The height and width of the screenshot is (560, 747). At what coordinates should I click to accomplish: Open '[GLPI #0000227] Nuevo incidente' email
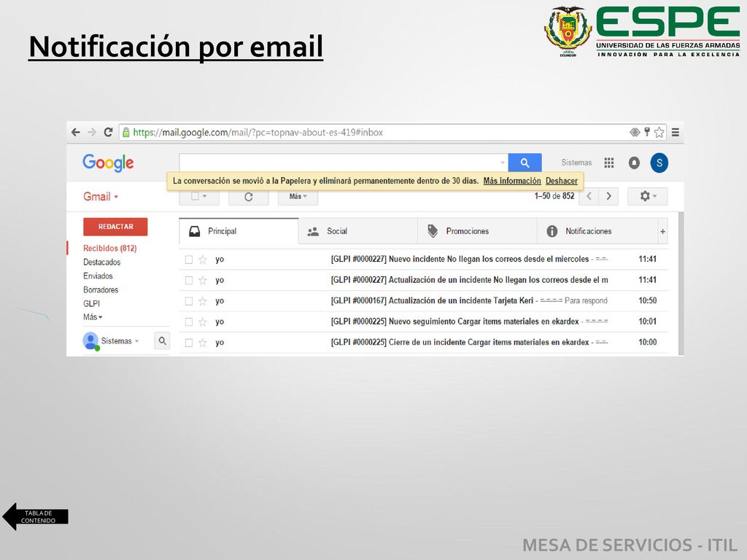point(424,260)
